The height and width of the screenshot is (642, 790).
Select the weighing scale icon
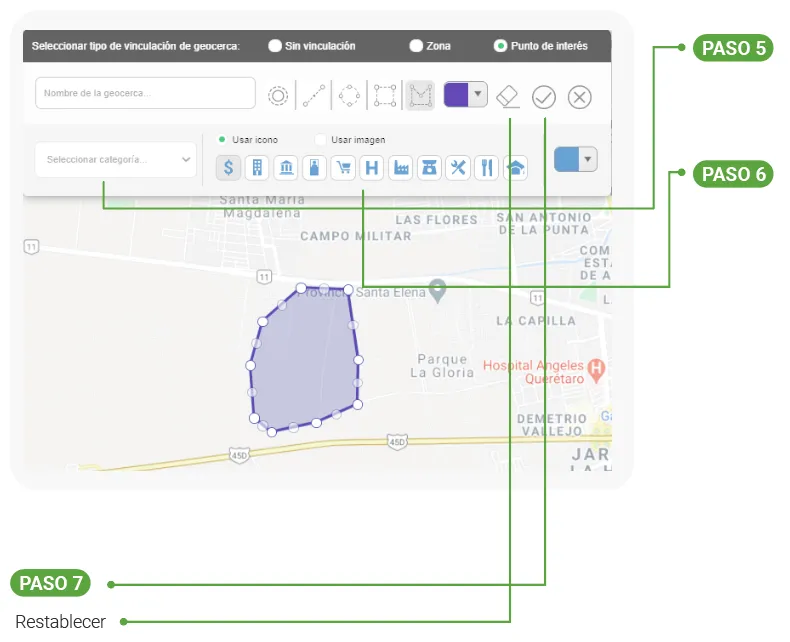429,167
